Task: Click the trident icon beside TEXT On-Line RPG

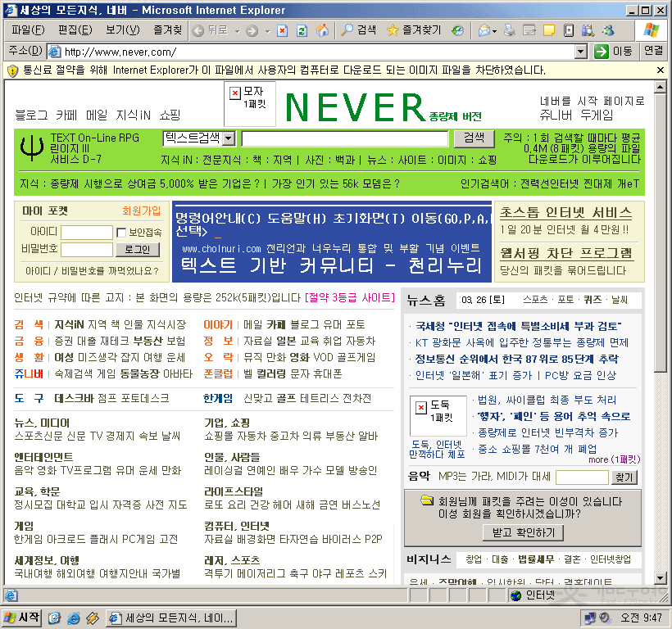Action: (x=32, y=147)
